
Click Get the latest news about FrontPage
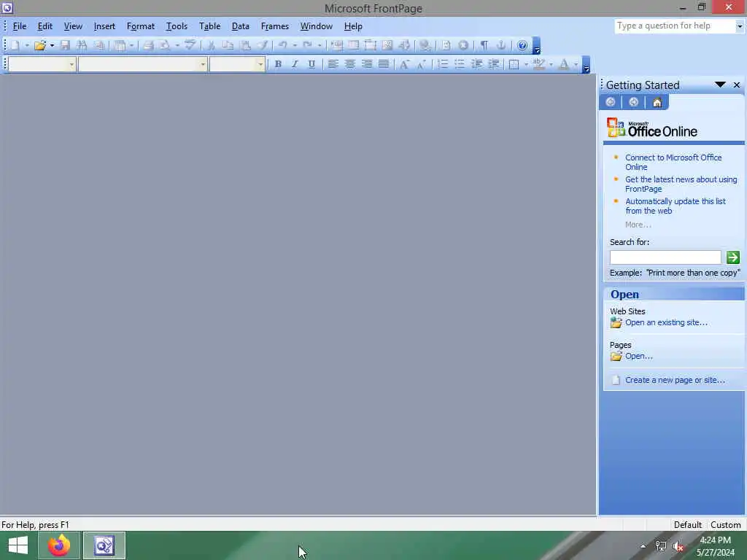coord(681,184)
